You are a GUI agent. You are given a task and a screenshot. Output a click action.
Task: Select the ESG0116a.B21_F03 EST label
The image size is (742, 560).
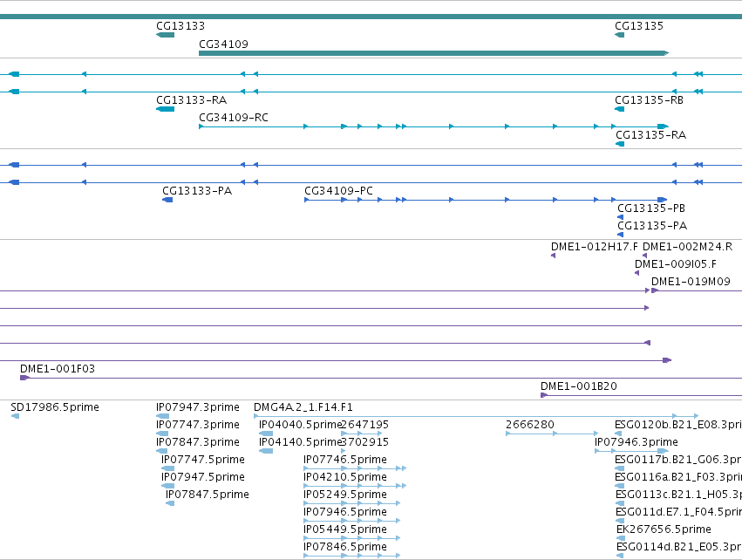click(678, 477)
